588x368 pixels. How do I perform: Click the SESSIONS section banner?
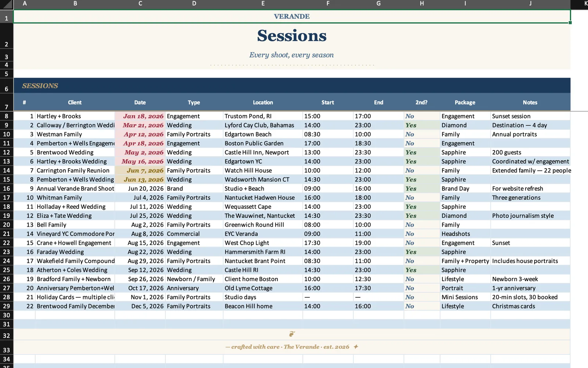pos(292,86)
